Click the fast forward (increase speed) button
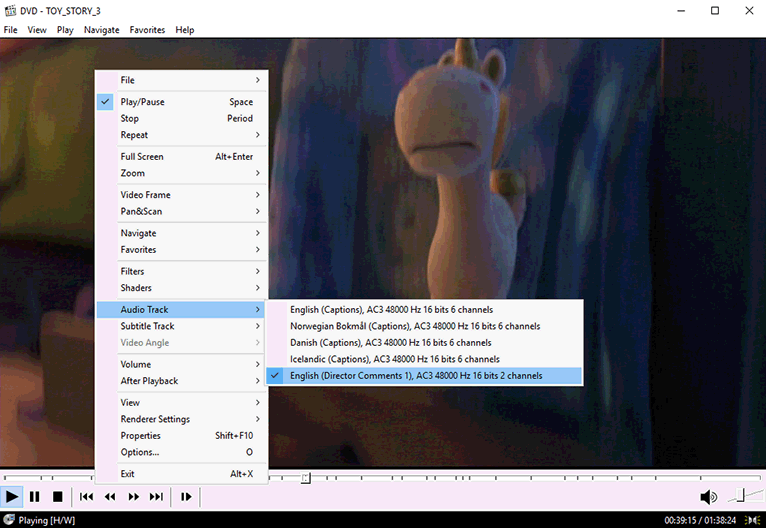 [x=133, y=497]
